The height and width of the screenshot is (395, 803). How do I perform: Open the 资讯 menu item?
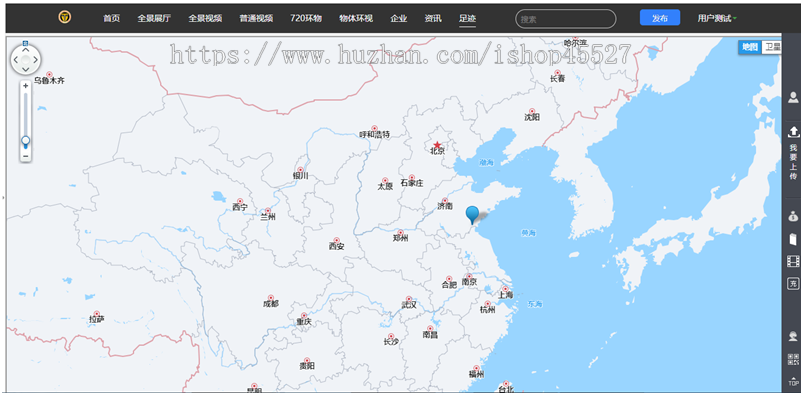click(433, 18)
